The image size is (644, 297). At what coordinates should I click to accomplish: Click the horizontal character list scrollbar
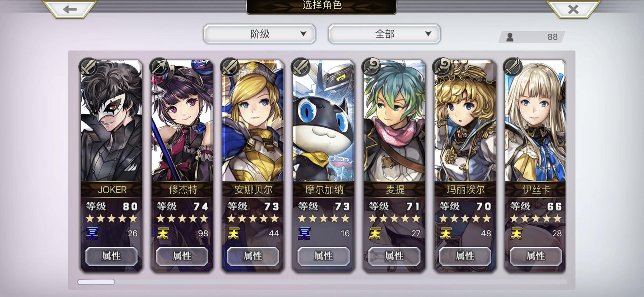tap(322, 282)
